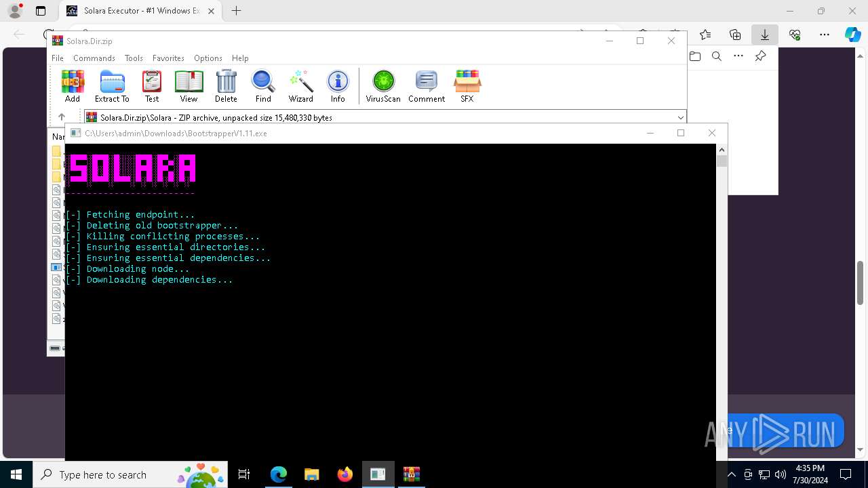
Task: Go up one folder in WinRAR
Action: 62,117
